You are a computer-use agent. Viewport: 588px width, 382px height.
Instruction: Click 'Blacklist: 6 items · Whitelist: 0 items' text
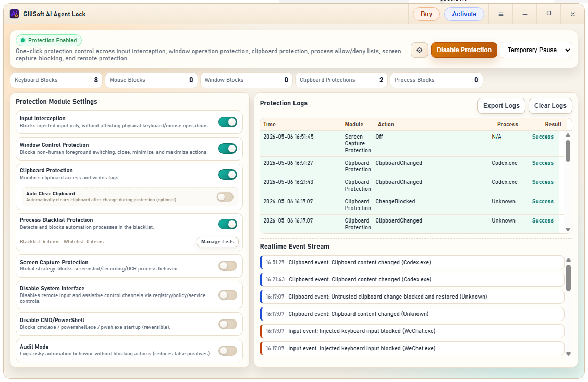click(x=62, y=242)
